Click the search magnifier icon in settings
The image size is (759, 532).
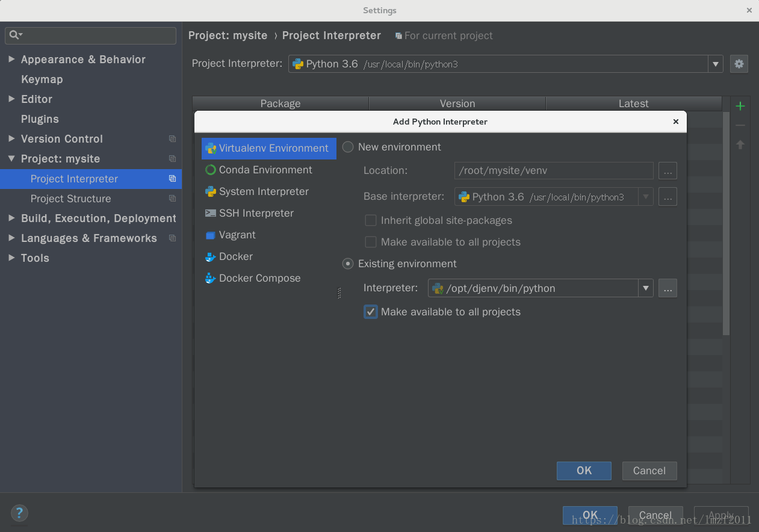pyautogui.click(x=15, y=35)
